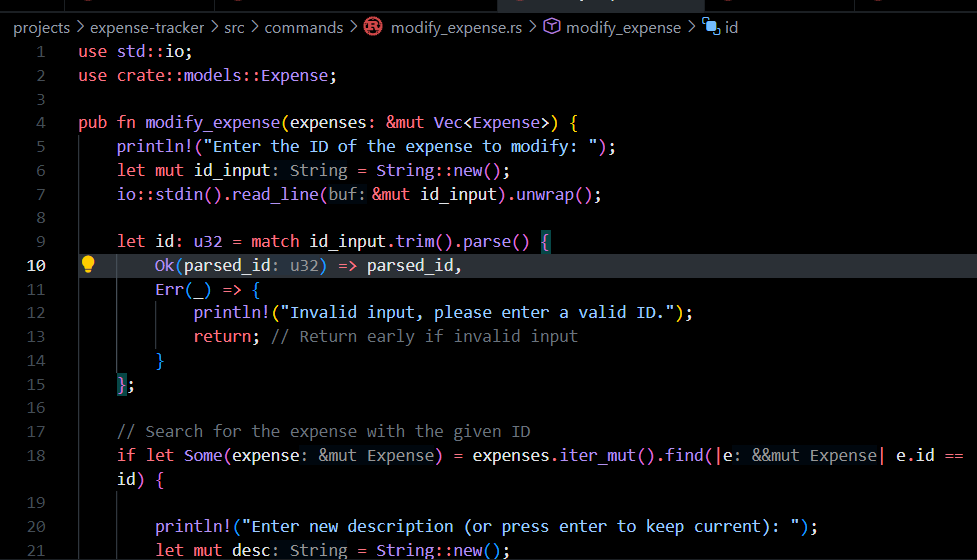
Task: Open the commands breadcrumb folder
Action: (304, 28)
